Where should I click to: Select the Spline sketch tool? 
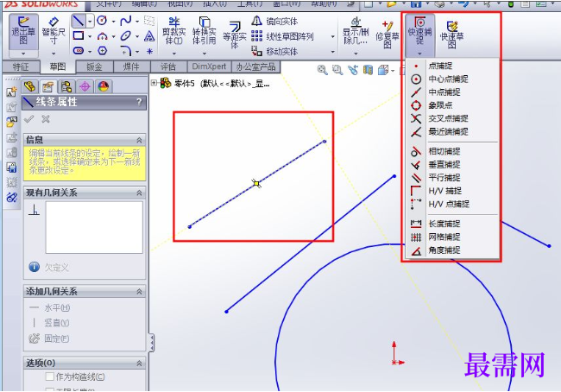coord(126,21)
